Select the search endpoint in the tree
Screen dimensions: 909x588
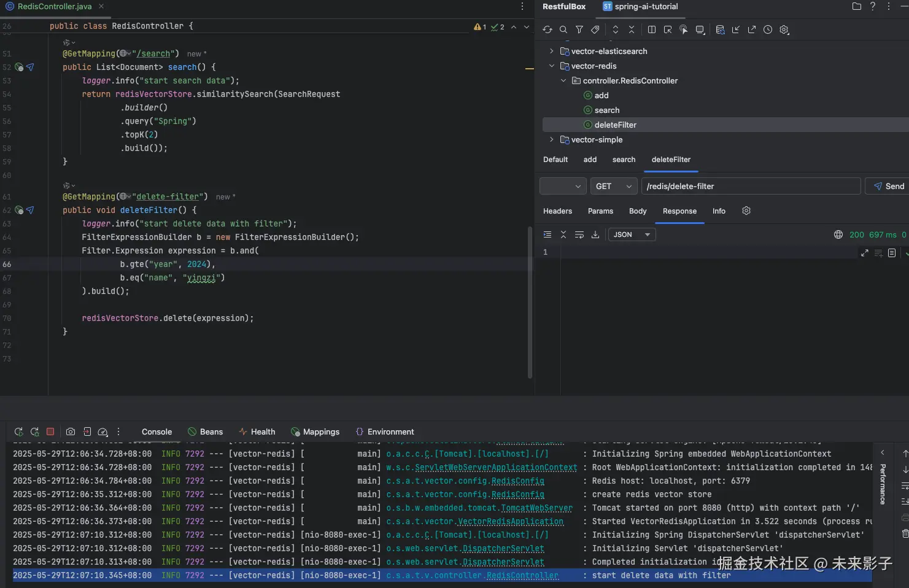click(606, 110)
